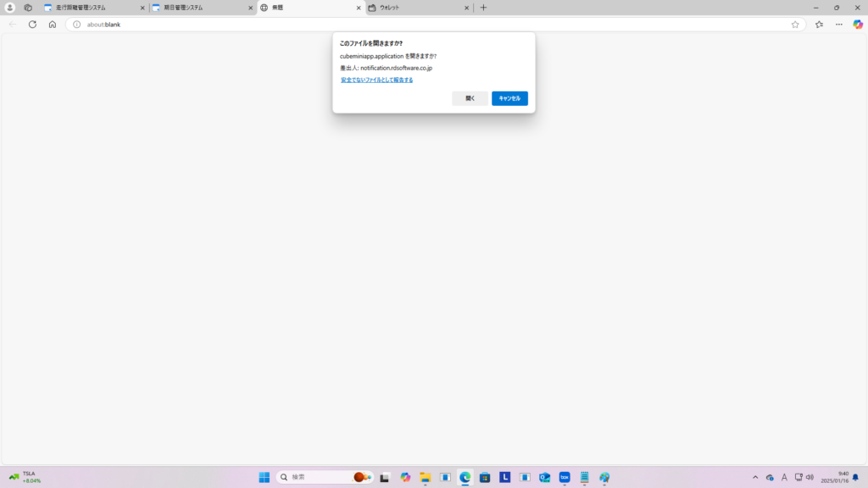
Task: Switch to the 期日管理システム tab
Action: pos(196,8)
